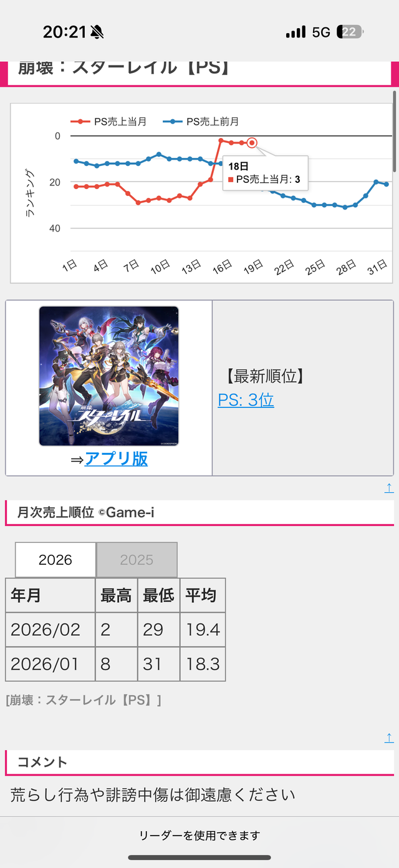The image size is (399, 868).
Task: Click the 2026/02 table row
Action: pyautogui.click(x=115, y=630)
